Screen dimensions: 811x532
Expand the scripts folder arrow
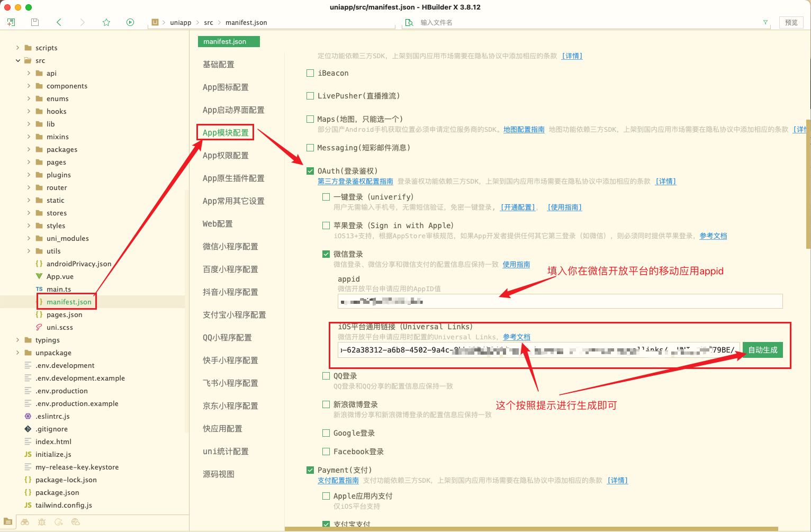pos(17,48)
